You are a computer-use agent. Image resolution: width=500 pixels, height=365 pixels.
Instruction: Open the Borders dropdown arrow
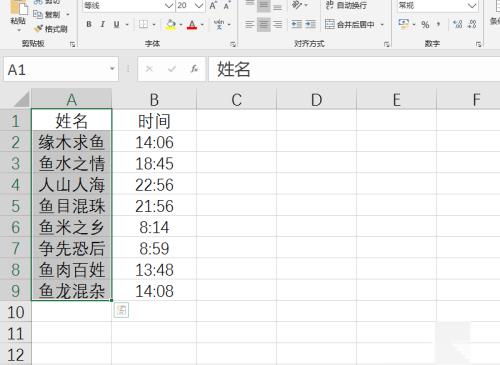point(154,24)
